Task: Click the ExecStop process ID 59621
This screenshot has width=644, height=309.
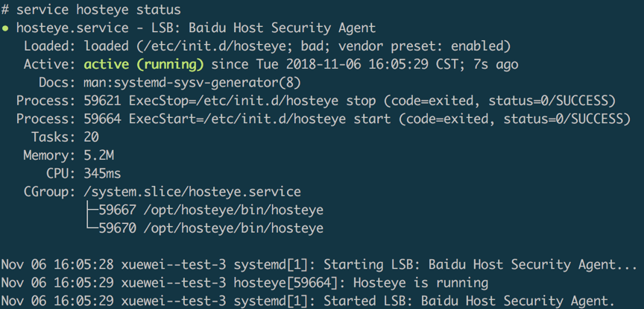Action: click(x=102, y=101)
